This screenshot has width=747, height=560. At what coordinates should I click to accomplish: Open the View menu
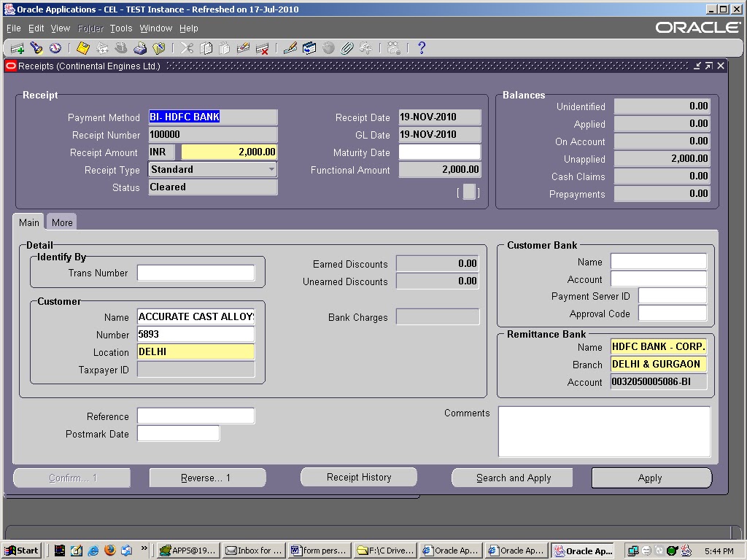tap(60, 28)
